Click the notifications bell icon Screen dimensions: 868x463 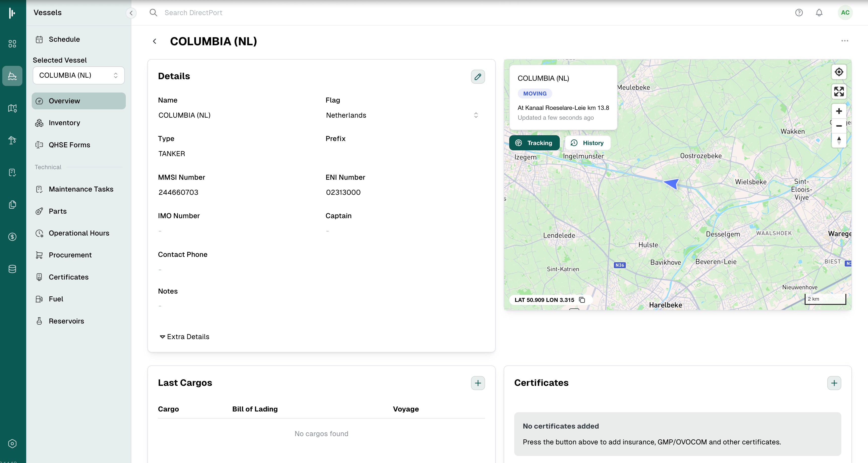click(819, 13)
